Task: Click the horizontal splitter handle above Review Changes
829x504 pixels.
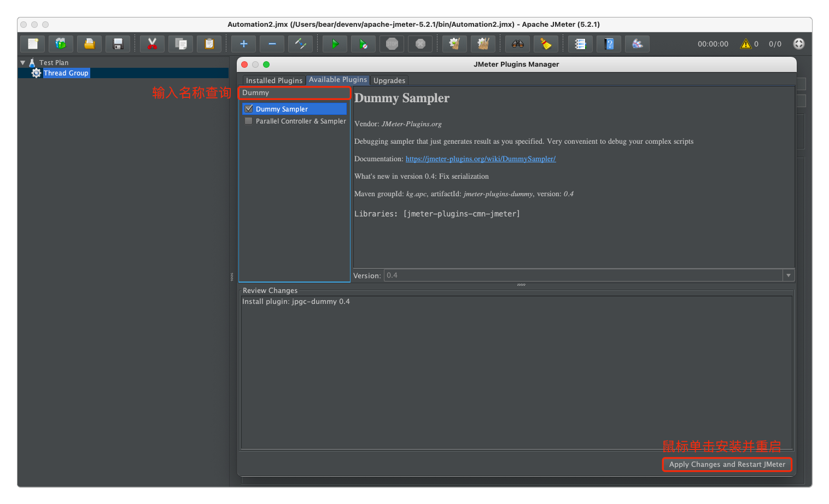Action: click(521, 285)
